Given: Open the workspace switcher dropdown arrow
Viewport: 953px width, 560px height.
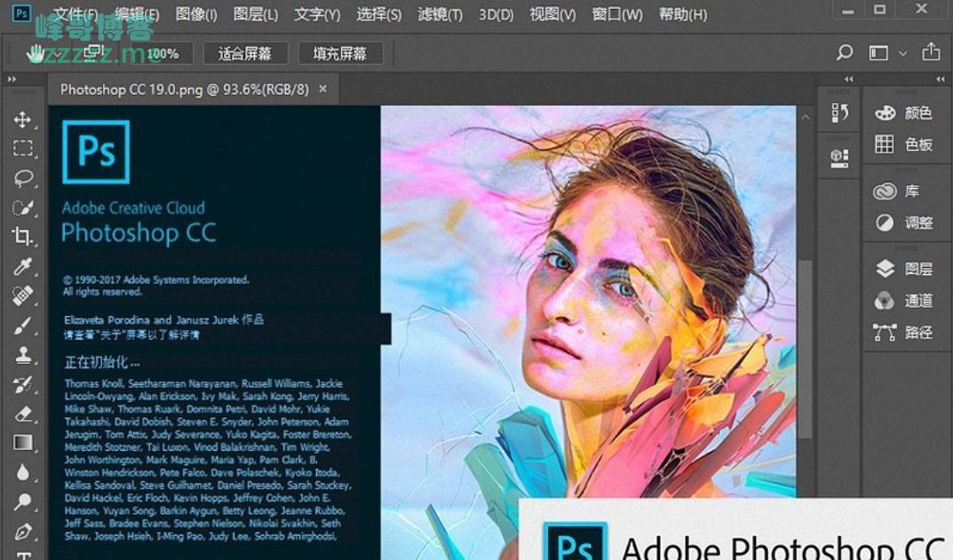Looking at the screenshot, I should point(903,53).
